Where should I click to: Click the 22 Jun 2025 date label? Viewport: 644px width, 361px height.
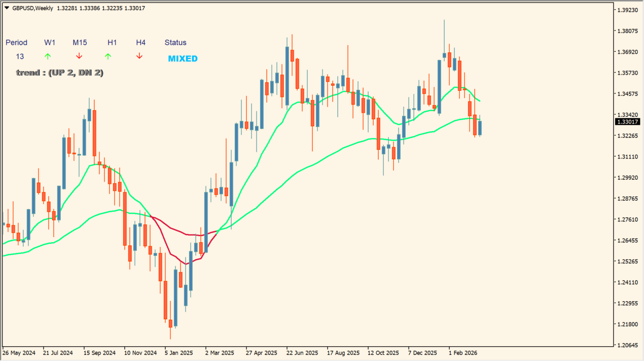(x=302, y=352)
